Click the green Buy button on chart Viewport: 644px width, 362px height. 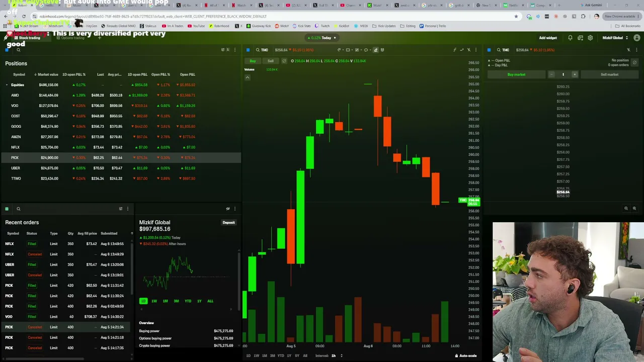[253, 61]
